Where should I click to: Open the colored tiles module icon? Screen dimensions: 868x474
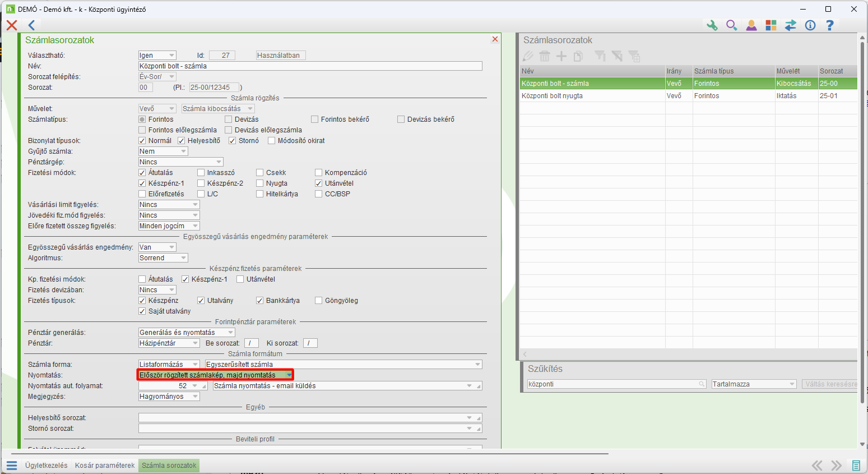point(771,25)
